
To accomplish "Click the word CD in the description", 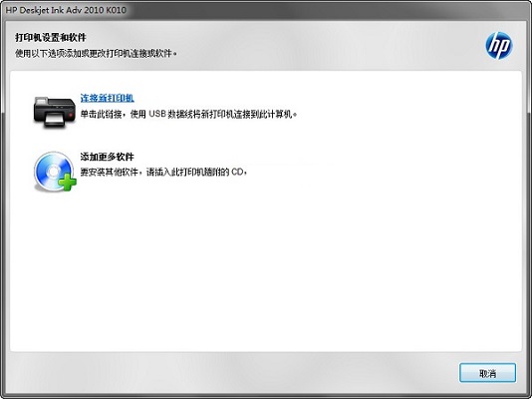I will pos(237,172).
